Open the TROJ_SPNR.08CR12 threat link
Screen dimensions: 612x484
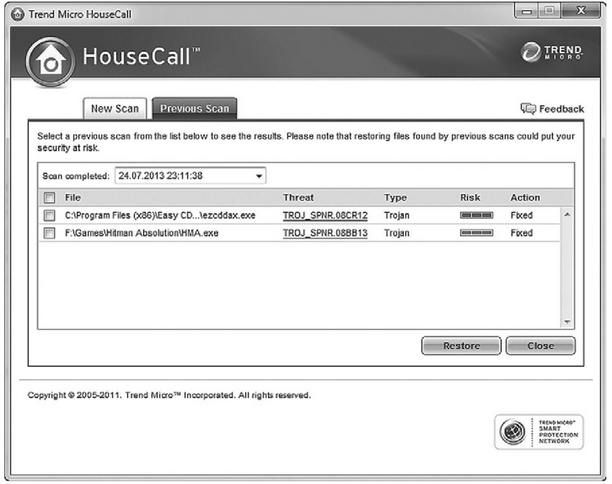click(325, 215)
